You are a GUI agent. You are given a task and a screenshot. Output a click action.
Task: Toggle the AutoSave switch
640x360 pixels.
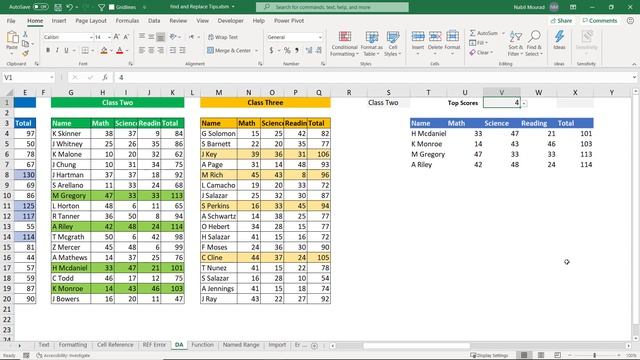point(40,7)
